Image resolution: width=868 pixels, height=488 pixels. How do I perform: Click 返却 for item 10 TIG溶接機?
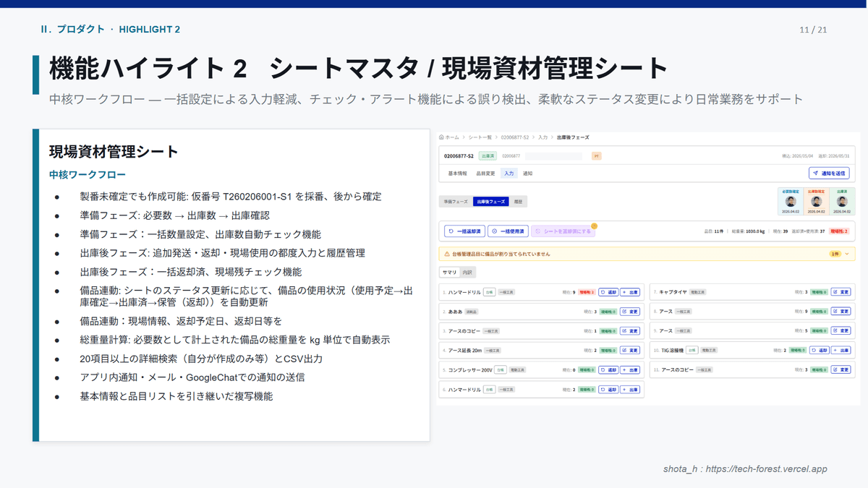pyautogui.click(x=819, y=351)
